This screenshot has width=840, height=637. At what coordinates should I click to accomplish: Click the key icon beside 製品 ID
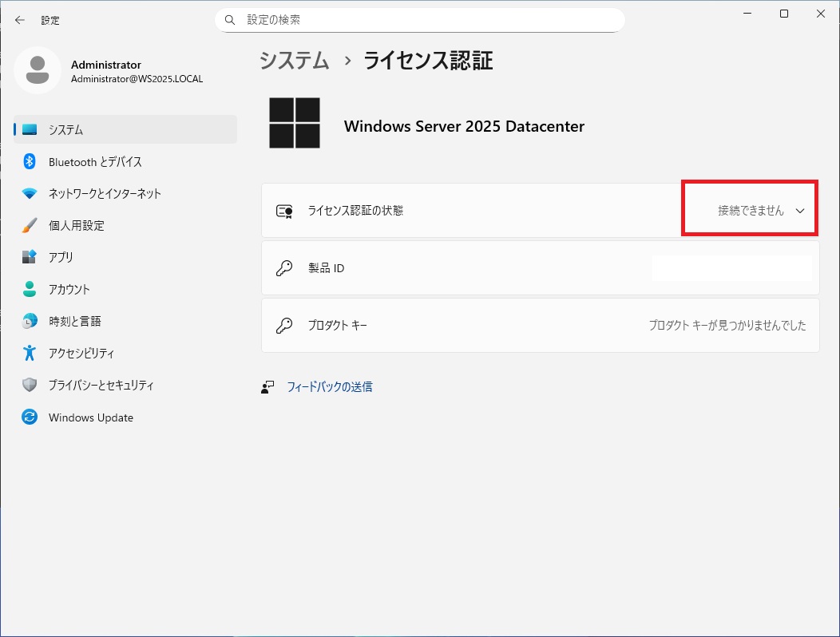[x=284, y=268]
